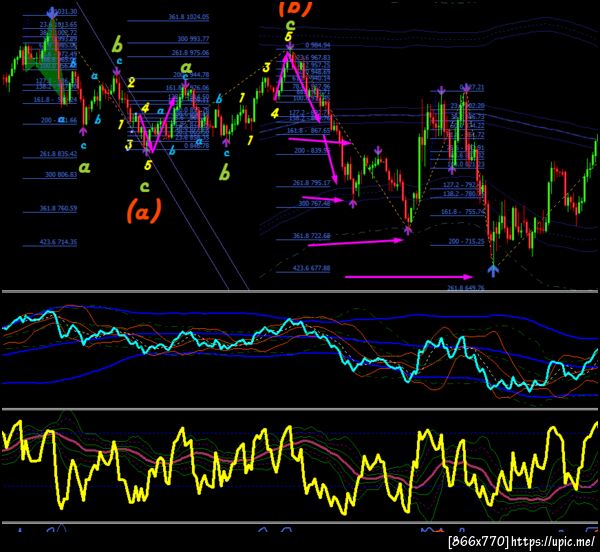Select the yellow '3' label left of the 984.94 peak
The width and height of the screenshot is (600, 552).
coord(266,68)
